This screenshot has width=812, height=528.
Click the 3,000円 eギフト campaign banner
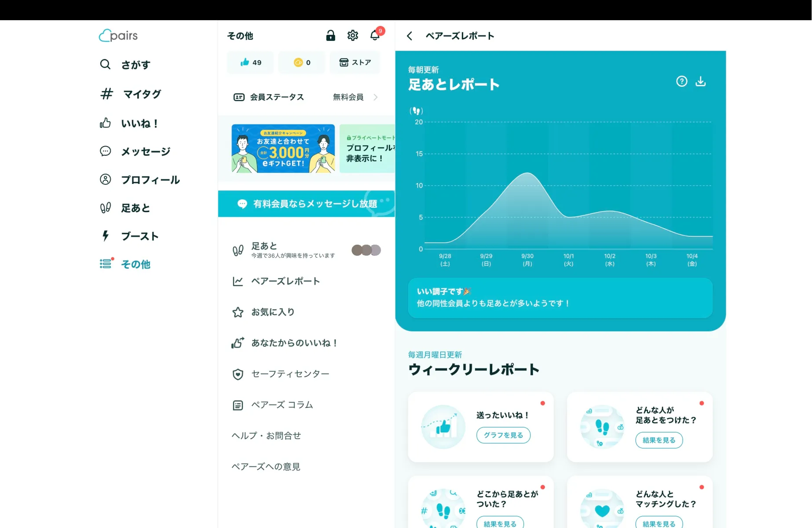coord(282,149)
